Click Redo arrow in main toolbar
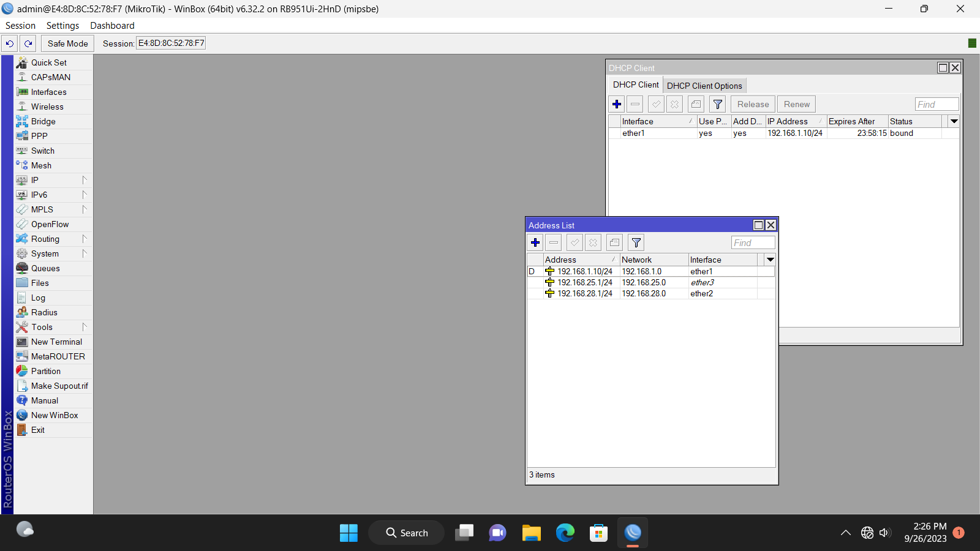980x551 pixels. click(28, 43)
